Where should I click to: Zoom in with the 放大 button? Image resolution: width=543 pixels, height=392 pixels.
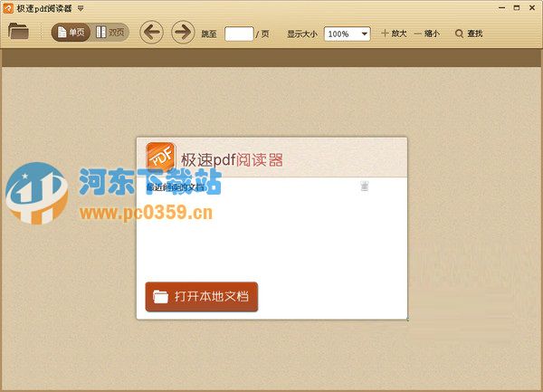coord(394,33)
